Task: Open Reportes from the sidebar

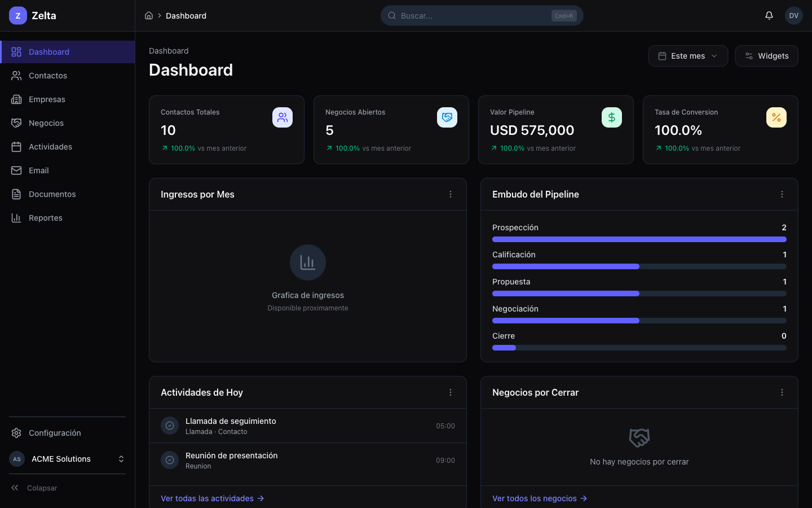Action: point(46,218)
